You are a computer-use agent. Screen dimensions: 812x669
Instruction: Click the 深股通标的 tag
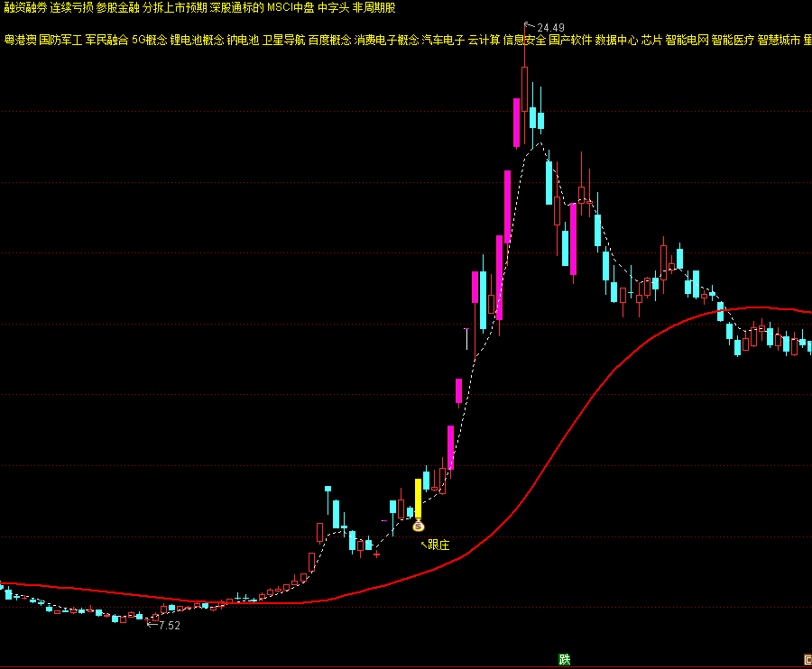(236, 8)
